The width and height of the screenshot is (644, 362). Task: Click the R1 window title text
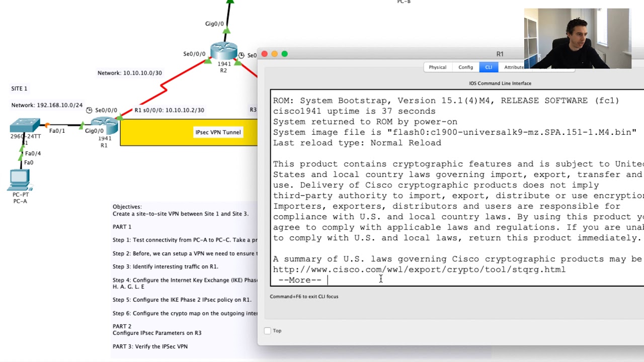[500, 54]
